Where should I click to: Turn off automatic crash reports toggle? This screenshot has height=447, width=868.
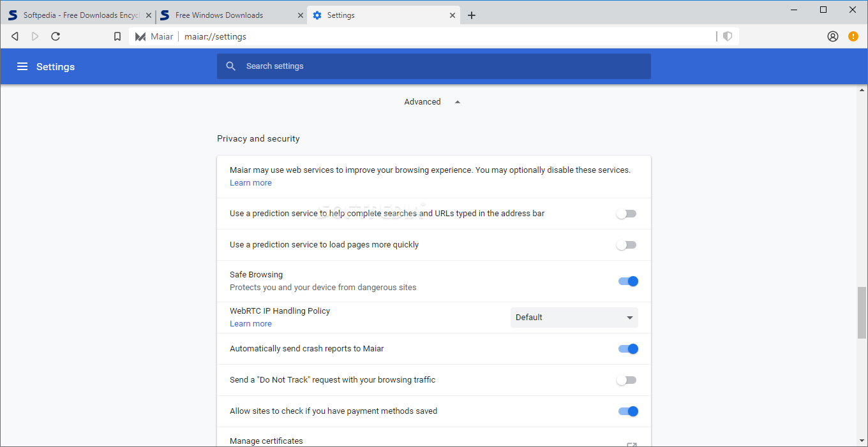tap(628, 349)
